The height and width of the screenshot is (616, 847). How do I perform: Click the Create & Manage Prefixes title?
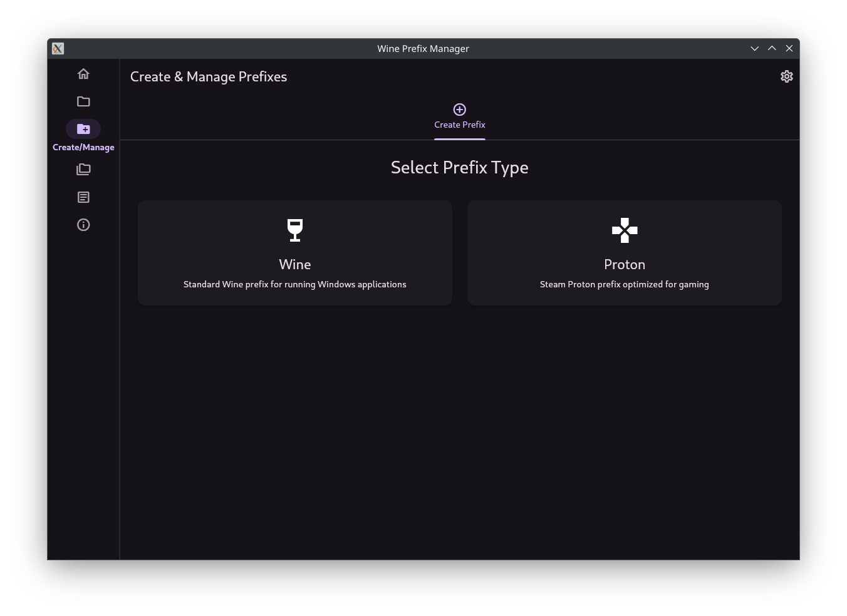[x=209, y=77]
